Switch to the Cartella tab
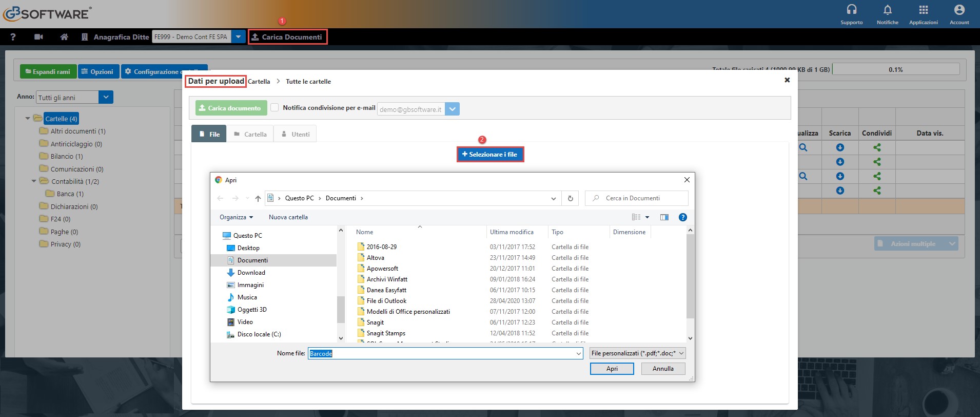 [250, 134]
